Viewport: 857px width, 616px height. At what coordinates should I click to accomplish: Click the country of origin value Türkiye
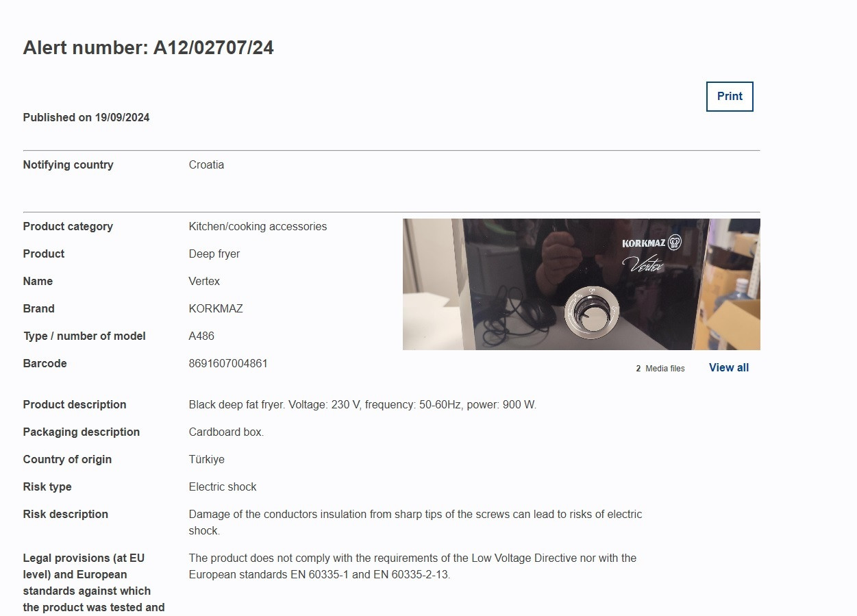tap(206, 460)
